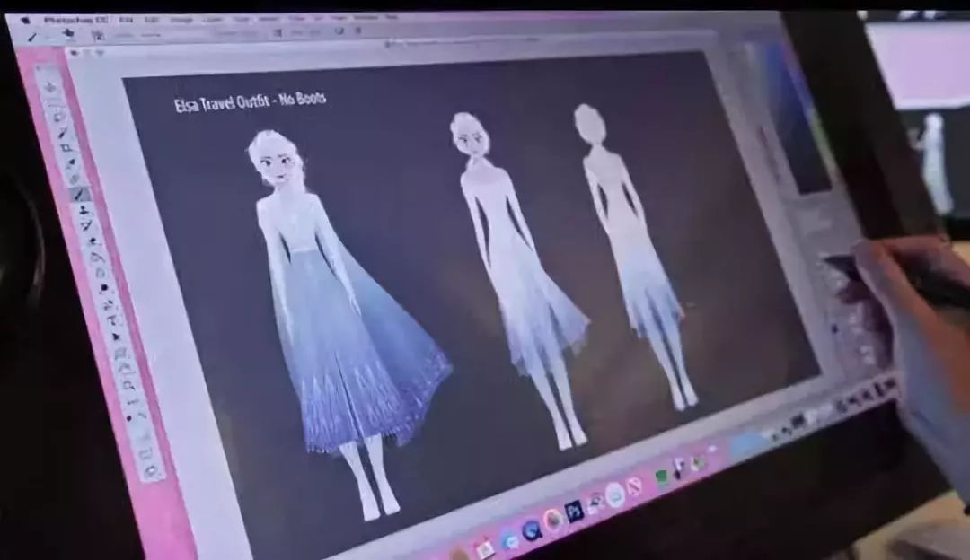Image resolution: width=970 pixels, height=560 pixels.
Task: Open the Apple menu
Action: point(26,20)
